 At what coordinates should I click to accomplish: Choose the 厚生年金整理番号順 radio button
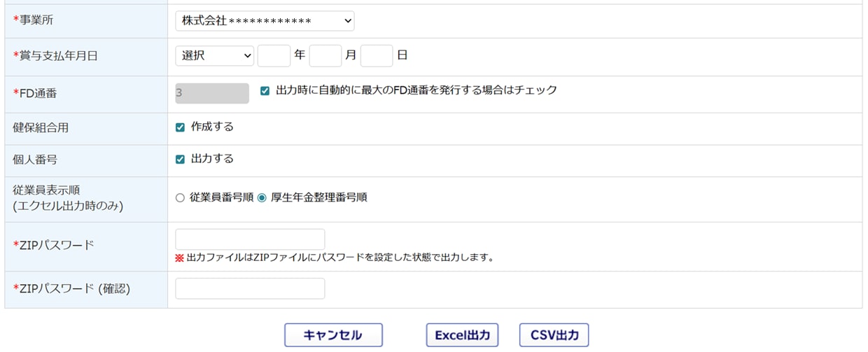pos(262,198)
